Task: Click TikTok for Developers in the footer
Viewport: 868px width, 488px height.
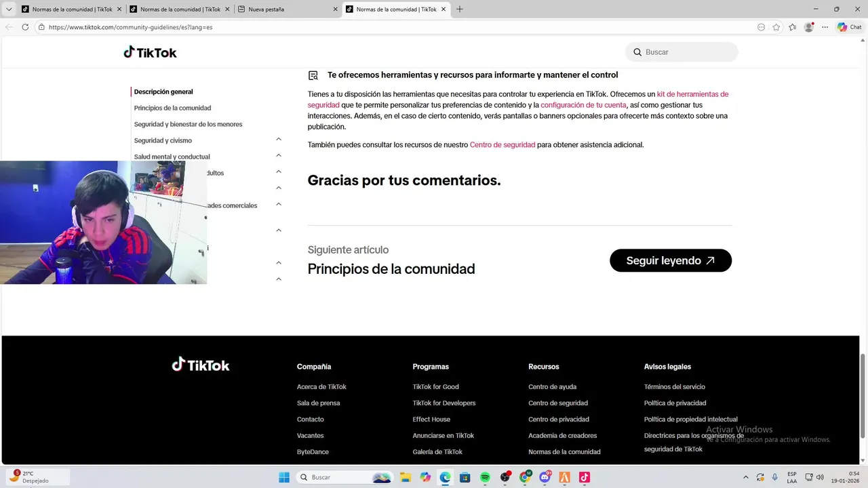Action: [x=444, y=403]
